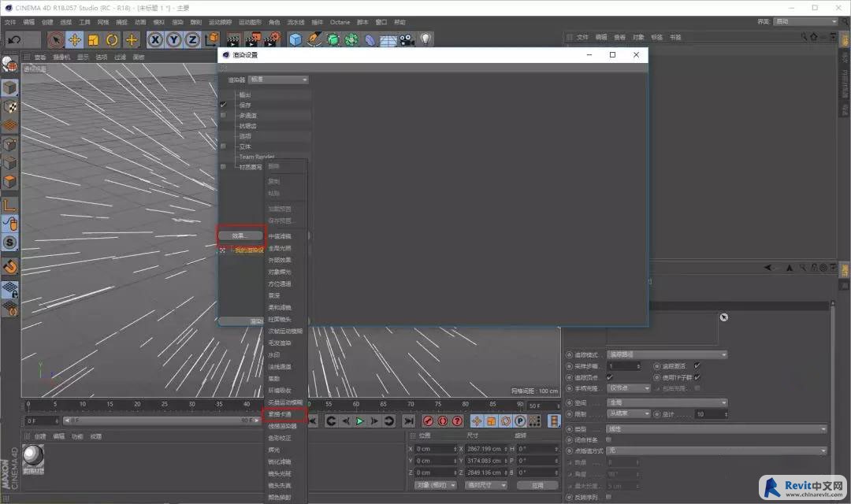Screen dimensions: 851x504
Task: Click the object picker arrow in Attributes
Action: click(723, 317)
